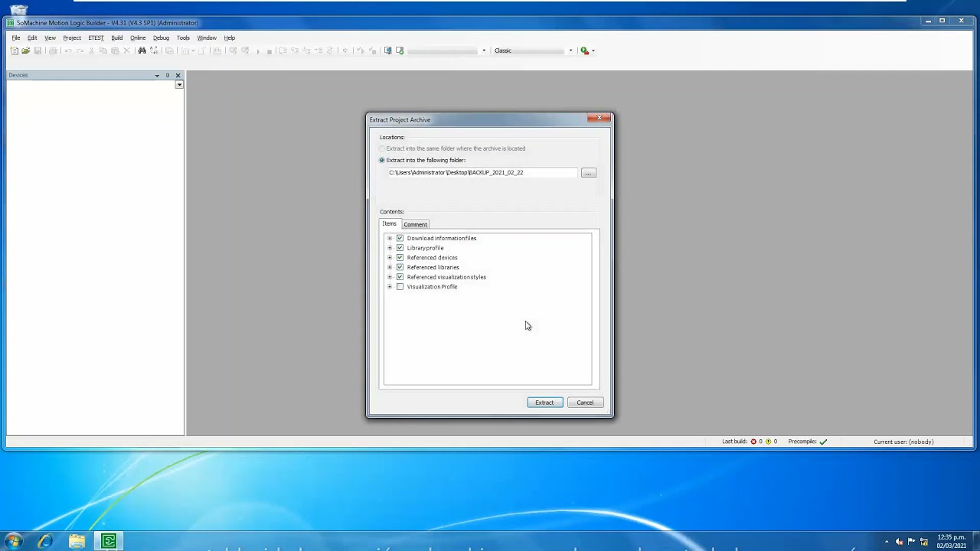
Task: Click the SoMachine Logic Builder taskbar icon
Action: 109,541
